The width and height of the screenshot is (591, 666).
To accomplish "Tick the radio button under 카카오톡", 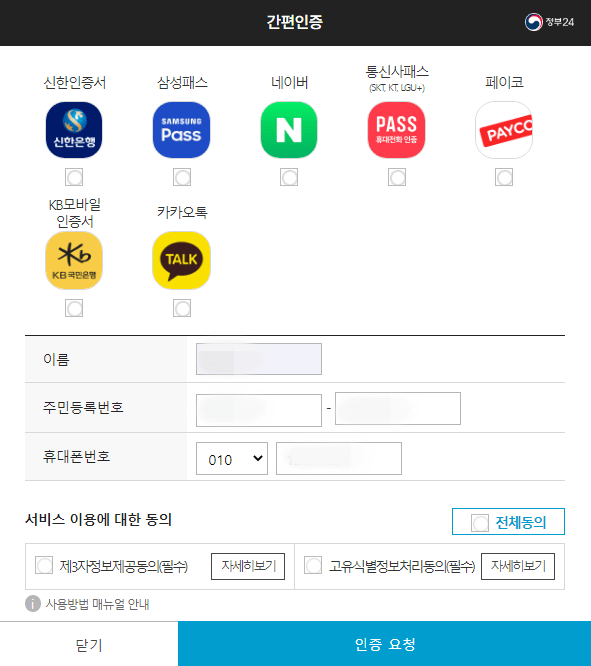I will click(182, 308).
